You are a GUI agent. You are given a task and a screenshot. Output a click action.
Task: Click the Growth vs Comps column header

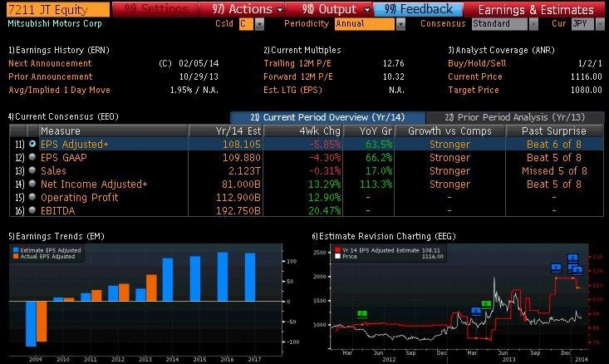(x=449, y=131)
